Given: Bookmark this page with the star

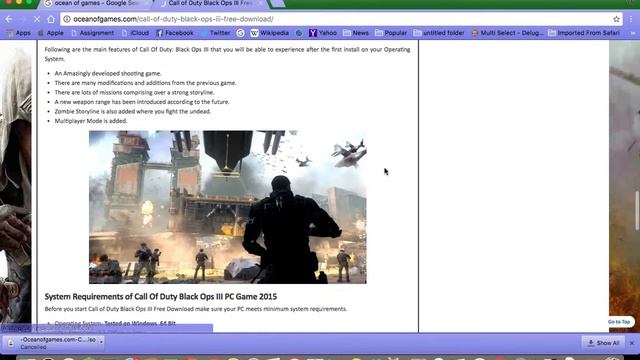Looking at the screenshot, I should [x=616, y=19].
